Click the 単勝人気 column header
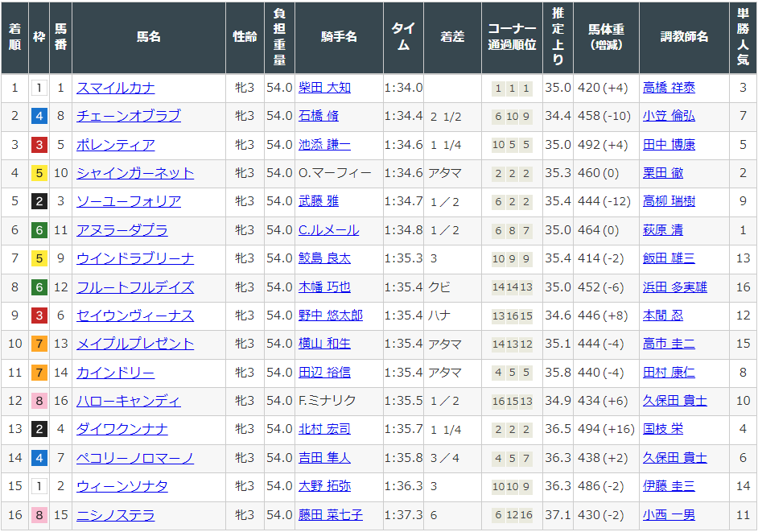Image resolution: width=758 pixels, height=532 pixels. coord(743,37)
